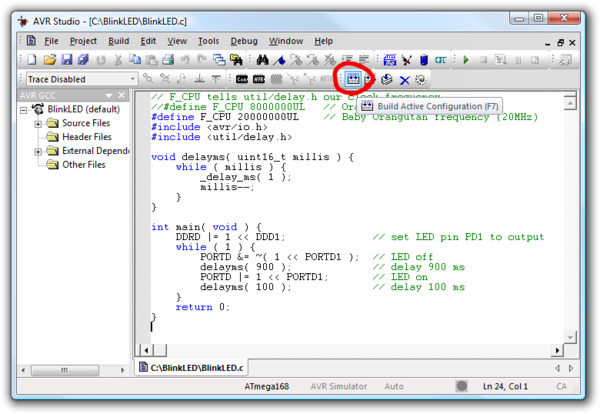Expand the Source Files folder
This screenshot has width=600, height=414.
(x=38, y=124)
